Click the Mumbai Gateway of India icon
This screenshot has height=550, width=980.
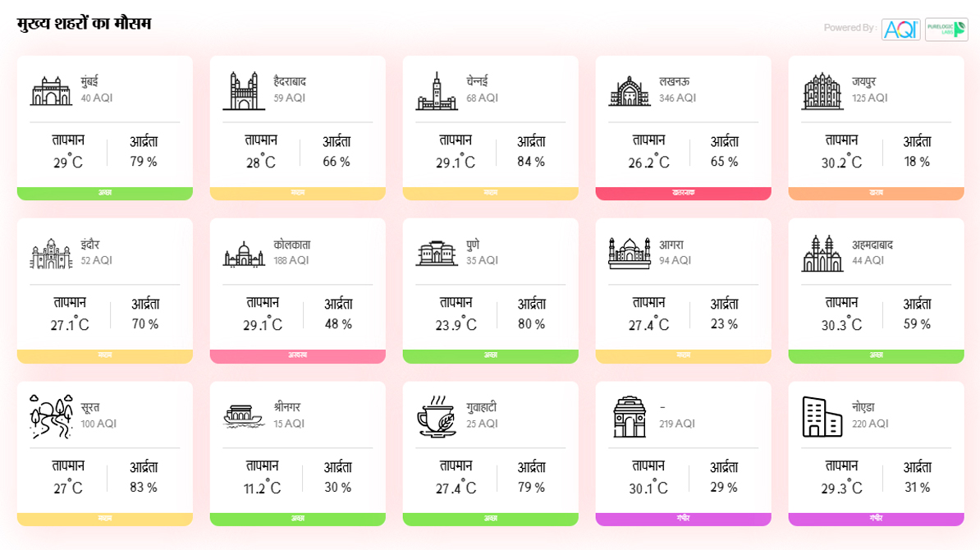(51, 89)
